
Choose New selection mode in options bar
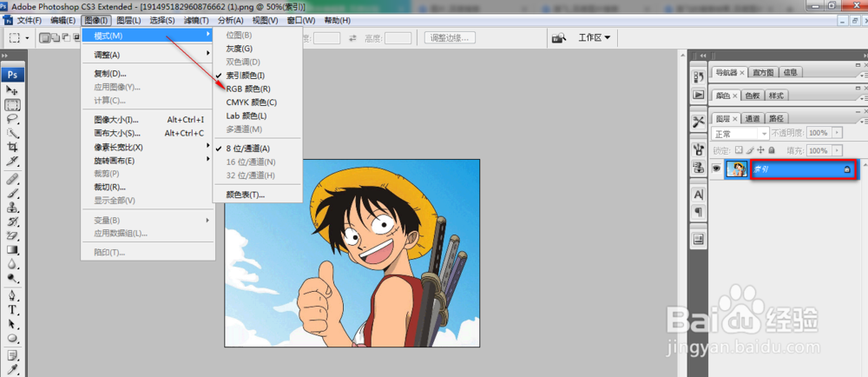46,37
